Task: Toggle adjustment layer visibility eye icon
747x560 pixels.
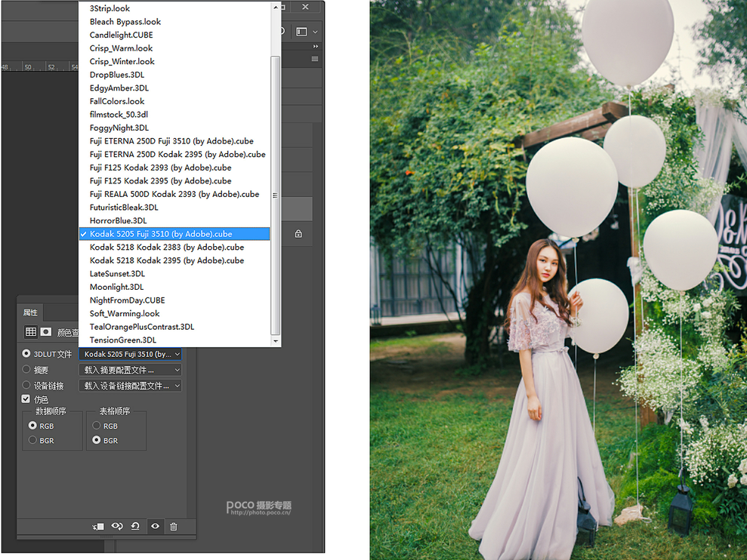Action: click(155, 527)
